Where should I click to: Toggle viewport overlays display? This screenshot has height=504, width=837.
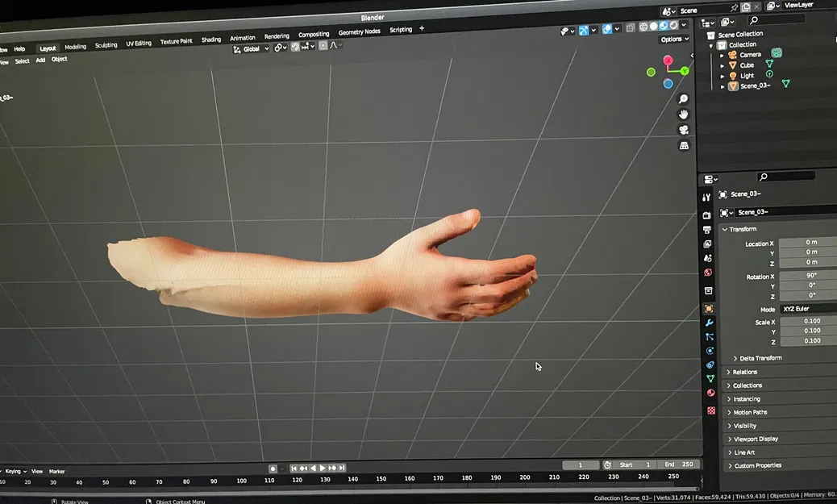pos(607,29)
